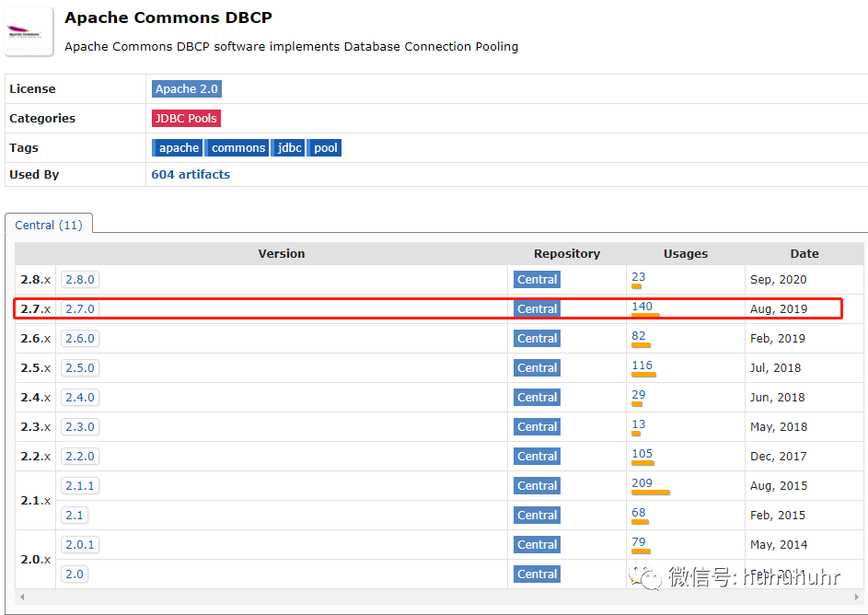Open version 2.3.0
Image resolution: width=868 pixels, height=615 pixels.
click(x=80, y=427)
